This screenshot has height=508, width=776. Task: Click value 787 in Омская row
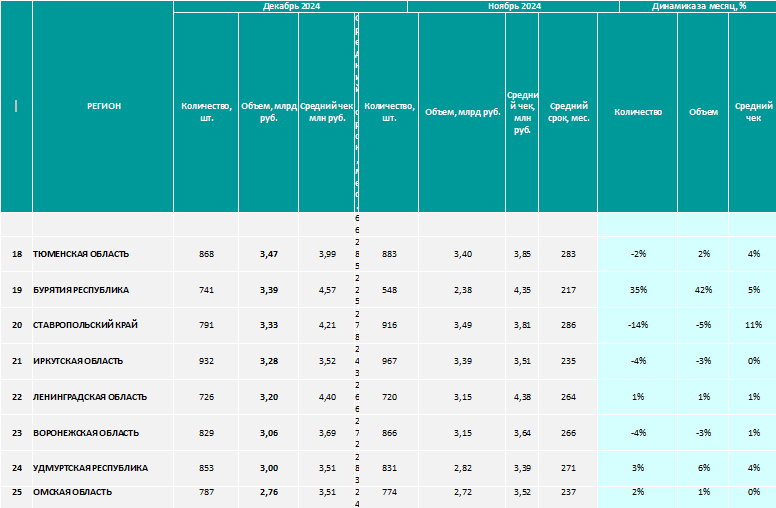click(206, 492)
